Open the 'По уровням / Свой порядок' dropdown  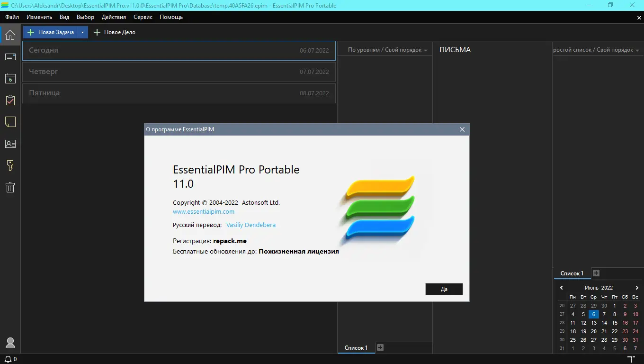click(388, 50)
